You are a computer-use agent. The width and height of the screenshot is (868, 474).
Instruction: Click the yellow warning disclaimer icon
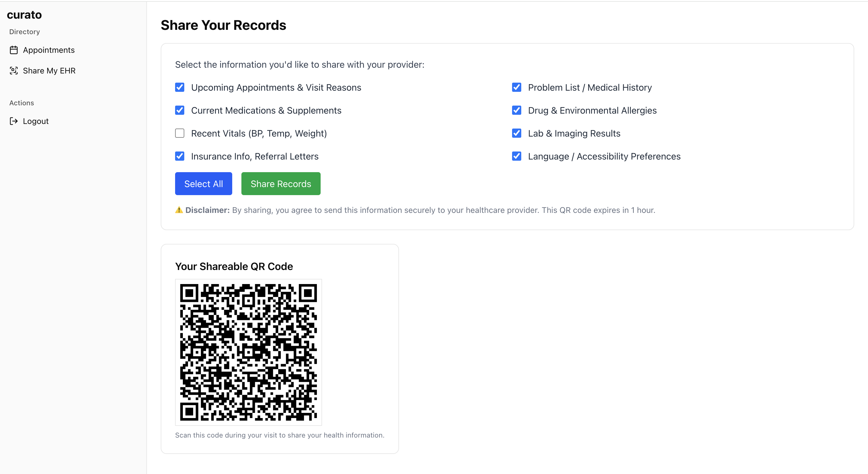[179, 210]
